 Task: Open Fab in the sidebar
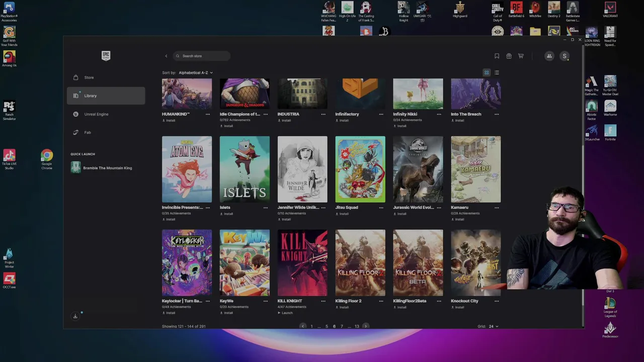coord(106,132)
